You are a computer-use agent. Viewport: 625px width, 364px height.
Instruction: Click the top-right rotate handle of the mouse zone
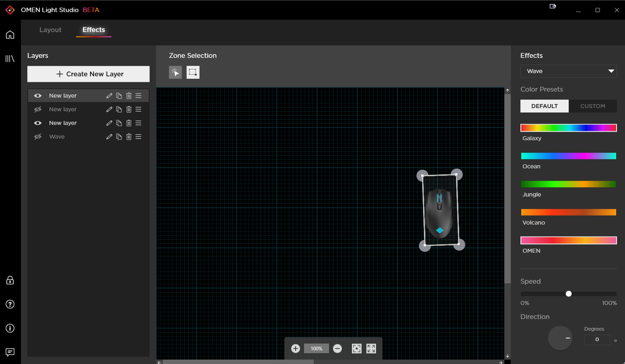(457, 174)
